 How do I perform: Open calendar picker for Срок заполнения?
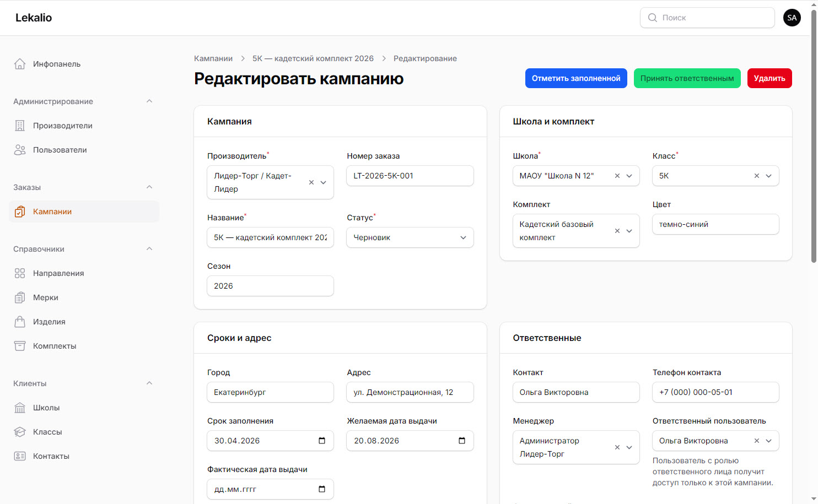point(322,441)
